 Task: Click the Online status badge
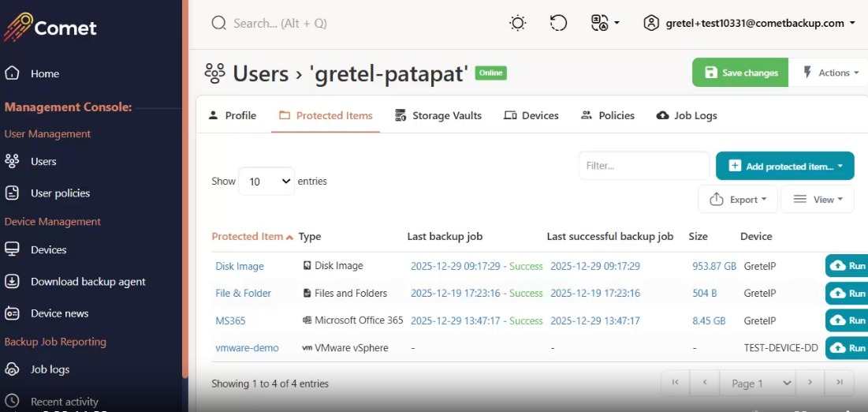490,73
